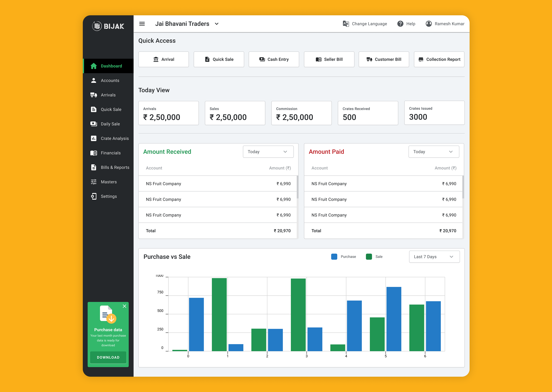Click the Financials book icon in sidebar
Screen dimensions: 552x392
pyautogui.click(x=94, y=153)
